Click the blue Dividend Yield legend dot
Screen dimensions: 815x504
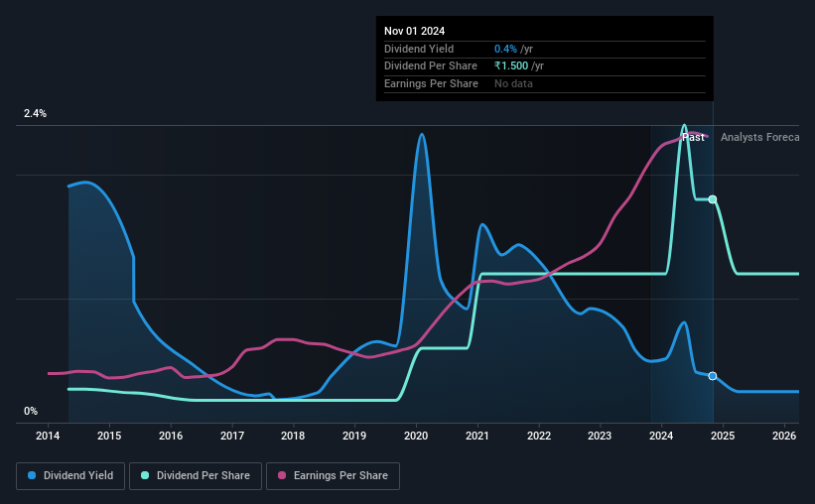32,475
